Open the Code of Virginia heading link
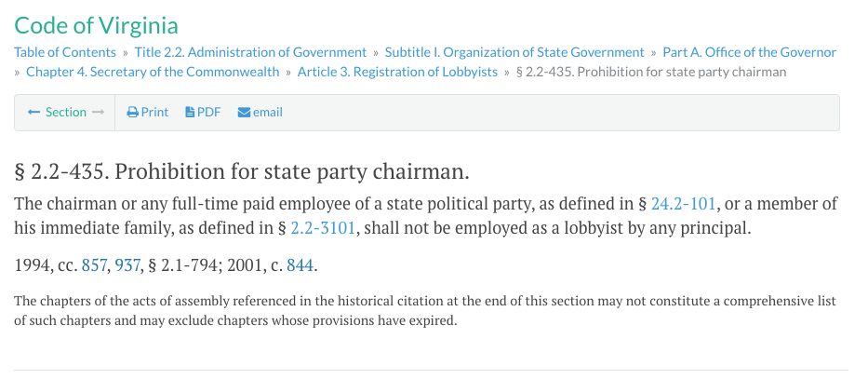 (97, 25)
